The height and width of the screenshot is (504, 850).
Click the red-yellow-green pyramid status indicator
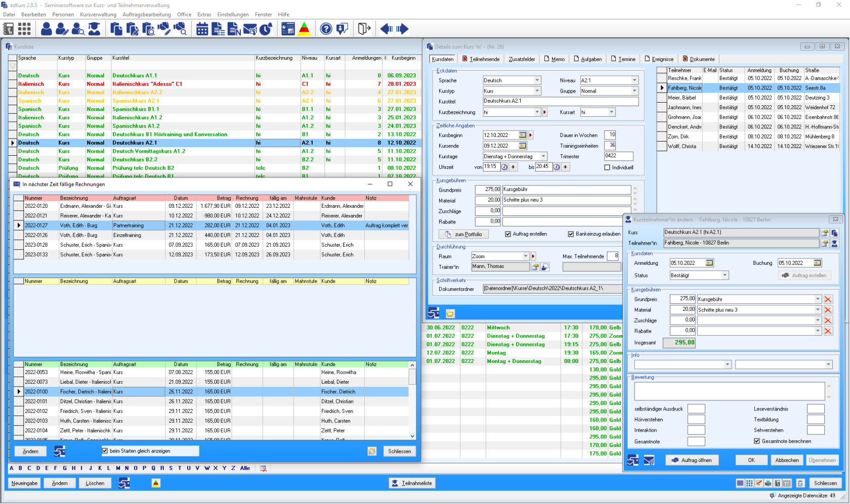(x=304, y=29)
